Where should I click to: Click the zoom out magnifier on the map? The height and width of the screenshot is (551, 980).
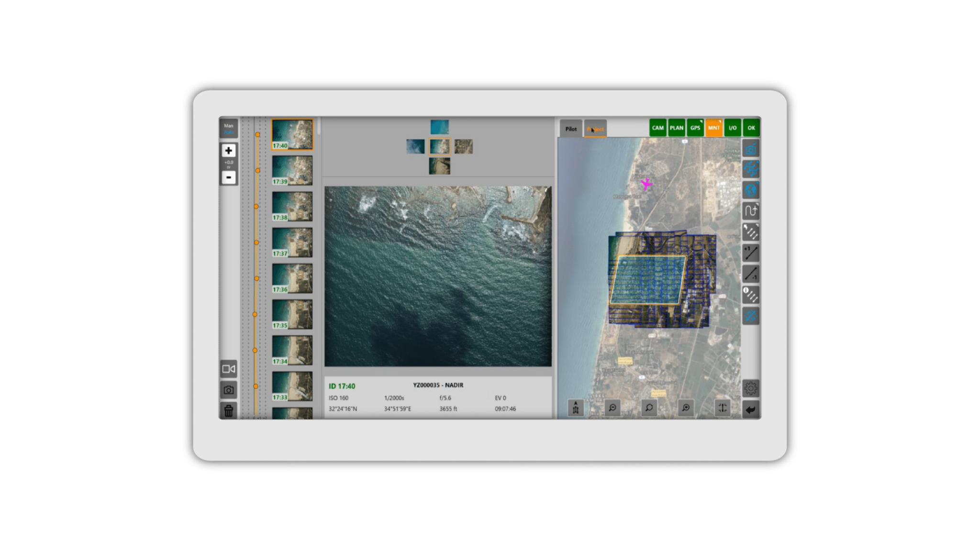tap(613, 408)
